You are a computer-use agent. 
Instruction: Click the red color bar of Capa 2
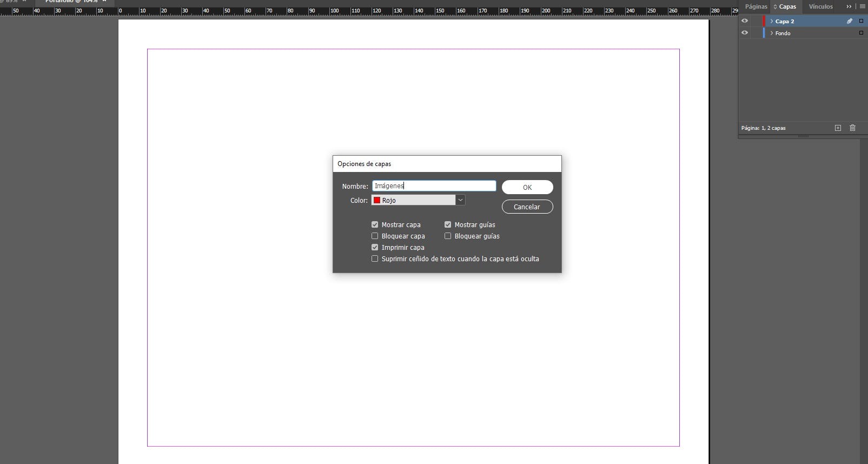(764, 21)
